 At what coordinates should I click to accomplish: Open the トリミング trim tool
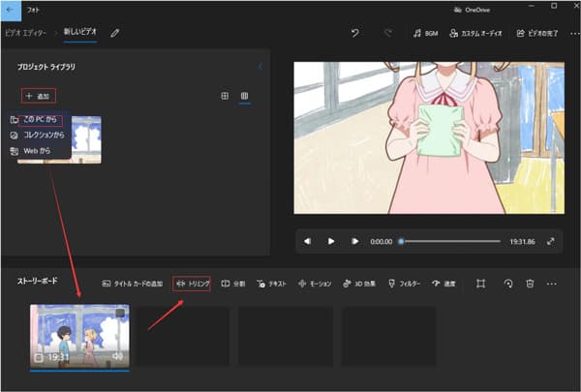coord(192,284)
